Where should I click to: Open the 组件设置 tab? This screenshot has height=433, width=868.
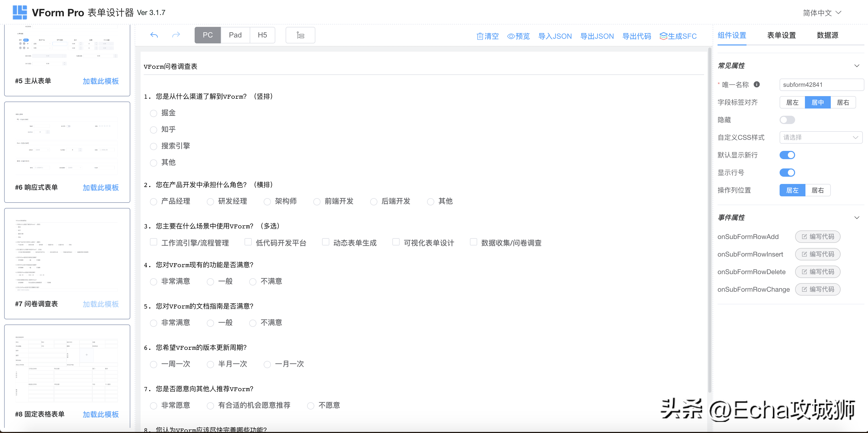pos(732,35)
